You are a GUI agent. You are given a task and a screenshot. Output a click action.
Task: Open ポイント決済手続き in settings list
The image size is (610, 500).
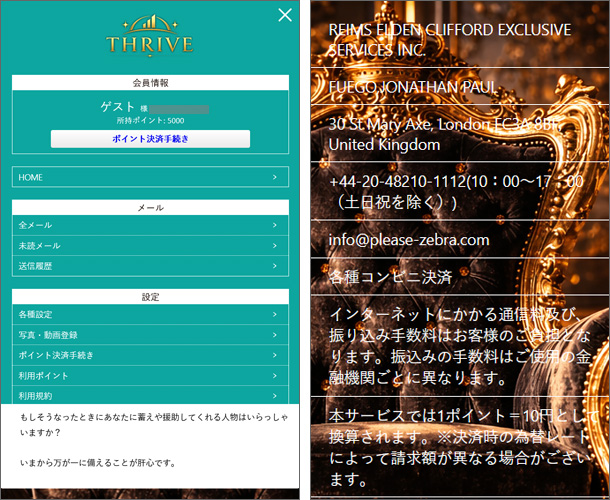(x=150, y=355)
